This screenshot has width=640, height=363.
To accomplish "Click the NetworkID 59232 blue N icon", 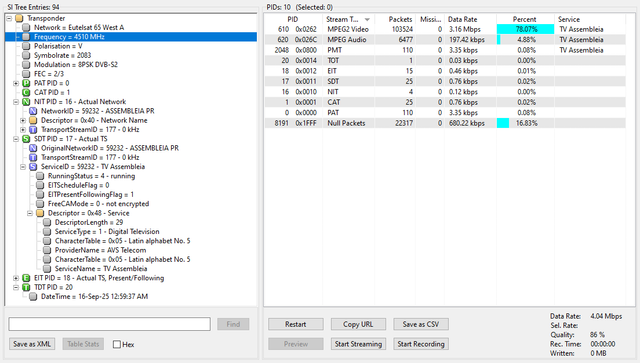I will click(x=33, y=111).
